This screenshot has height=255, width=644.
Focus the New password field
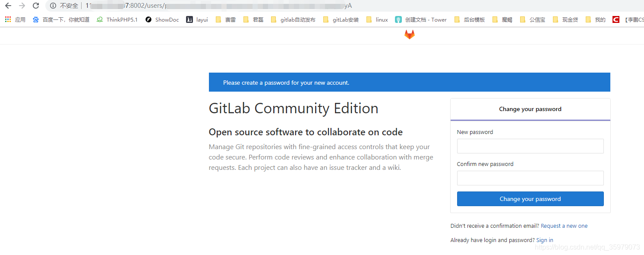530,146
